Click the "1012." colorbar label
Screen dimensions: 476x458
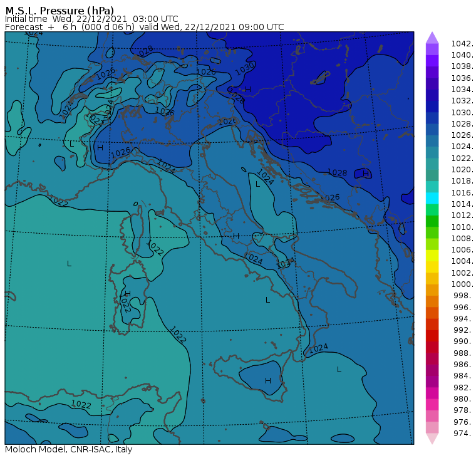pyautogui.click(x=462, y=216)
